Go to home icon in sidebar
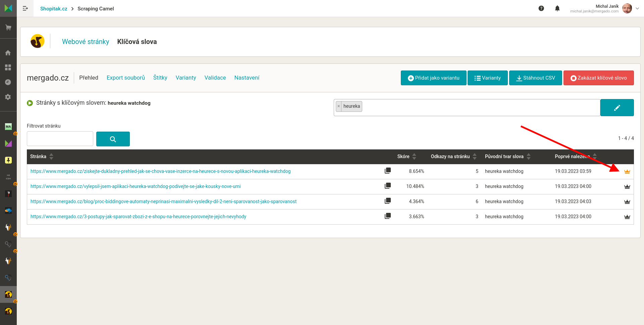 tap(8, 53)
